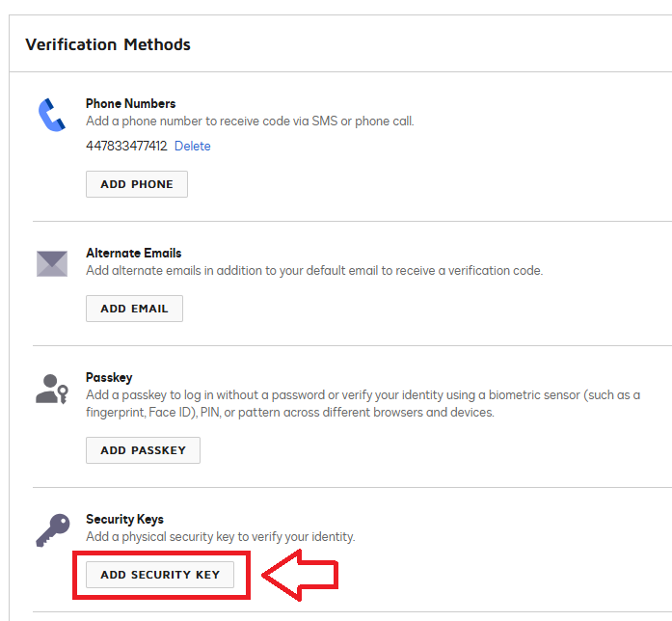Click the Security Keys section title

pyautogui.click(x=124, y=519)
